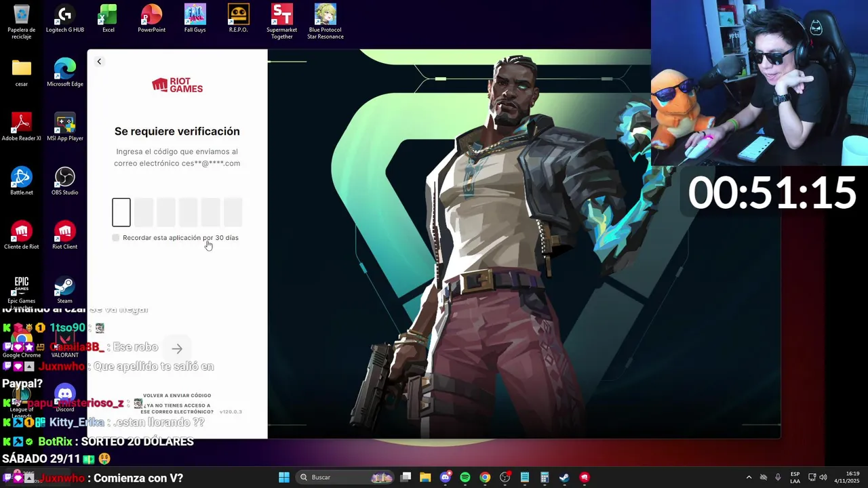Expand hidden system tray icons chevron
Image resolution: width=868 pixels, height=488 pixels.
point(749,477)
